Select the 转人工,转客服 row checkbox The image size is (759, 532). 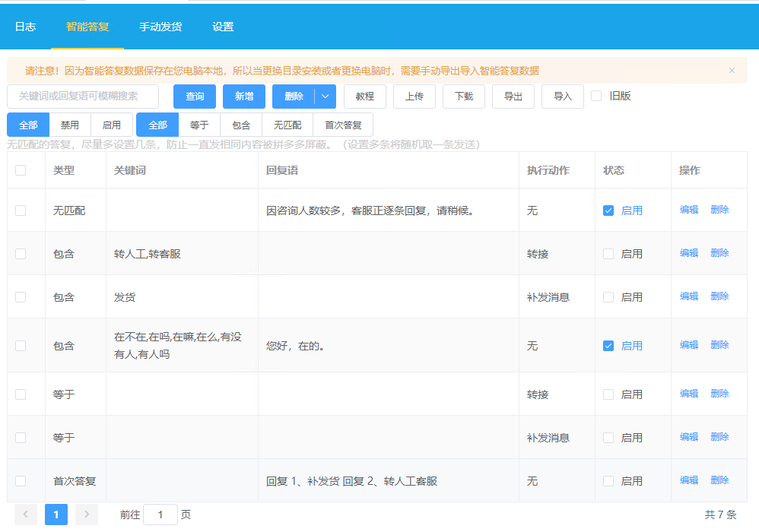(21, 254)
